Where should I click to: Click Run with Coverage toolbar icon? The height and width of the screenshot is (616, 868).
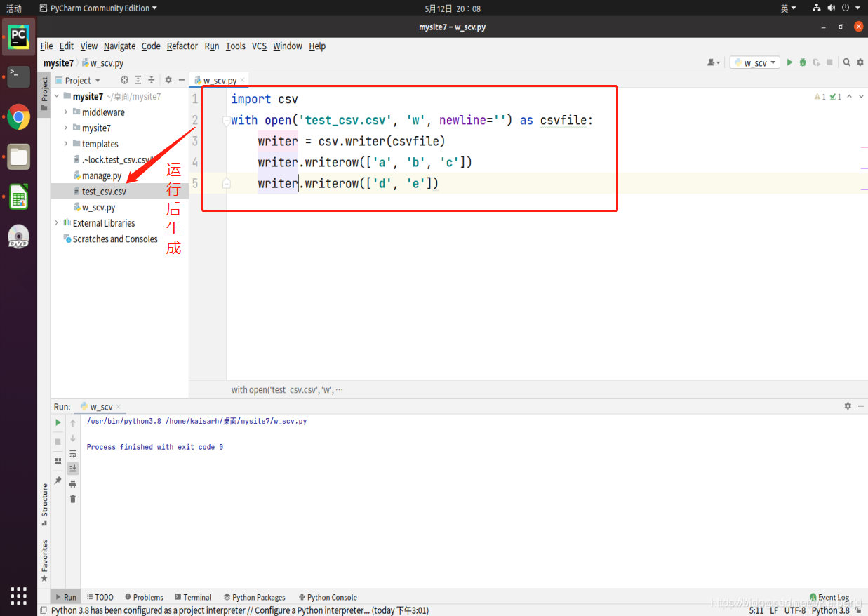[816, 62]
